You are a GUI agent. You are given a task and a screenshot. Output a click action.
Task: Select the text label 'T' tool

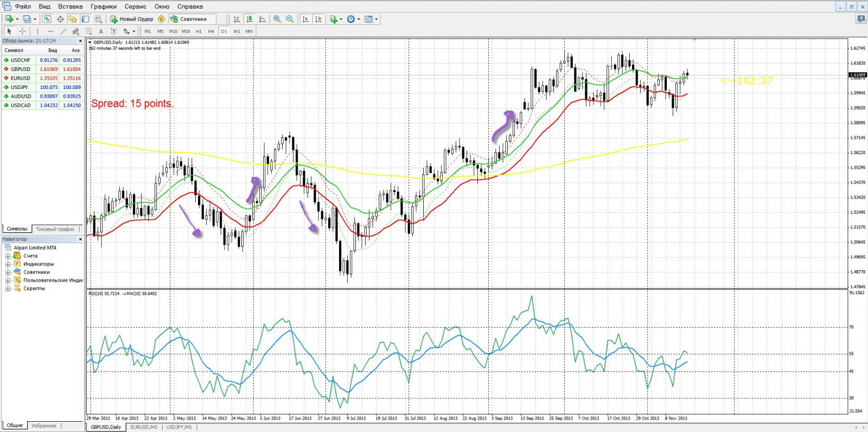(x=114, y=31)
